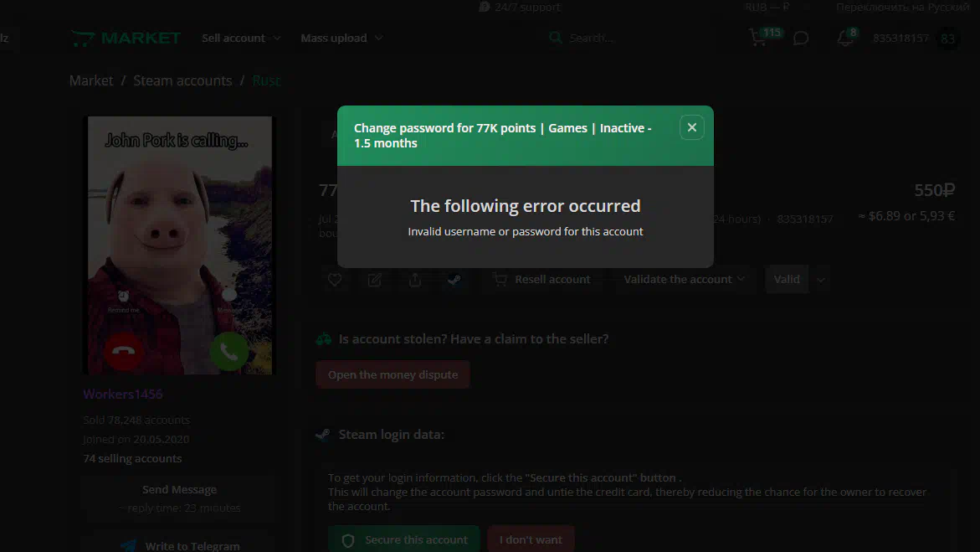Click the search magnifier icon
Screen dimensions: 980x552
point(555,39)
